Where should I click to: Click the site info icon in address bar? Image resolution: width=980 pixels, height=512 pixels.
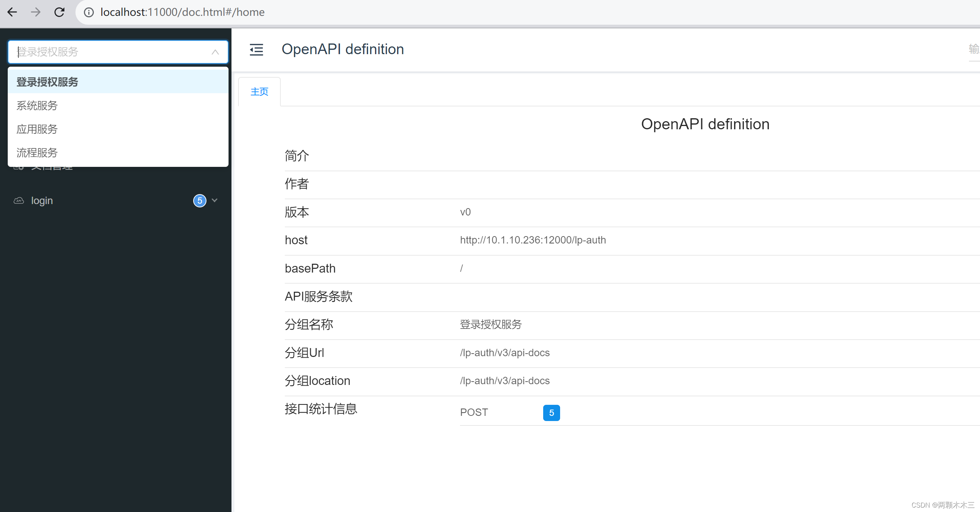[x=89, y=12]
